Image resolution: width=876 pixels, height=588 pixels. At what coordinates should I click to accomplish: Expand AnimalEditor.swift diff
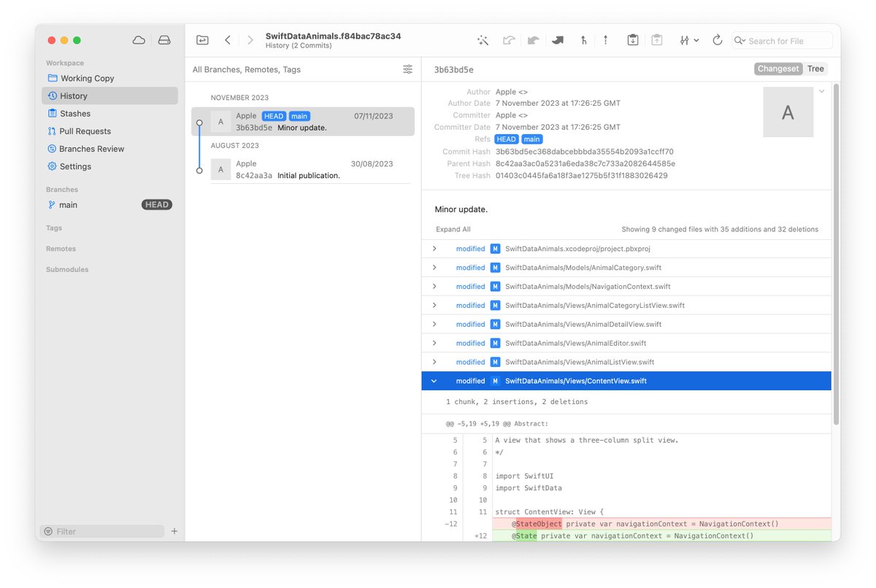coord(434,344)
